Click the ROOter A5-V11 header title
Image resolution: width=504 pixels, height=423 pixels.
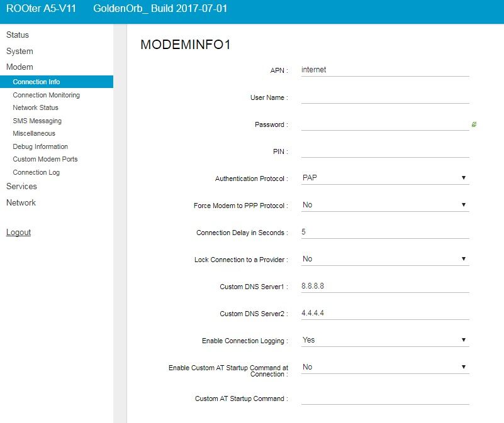point(41,8)
